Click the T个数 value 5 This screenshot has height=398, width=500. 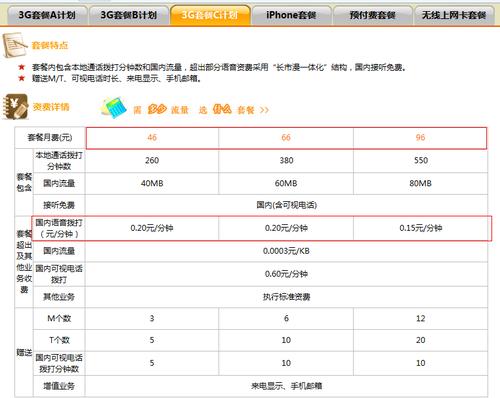click(x=152, y=340)
